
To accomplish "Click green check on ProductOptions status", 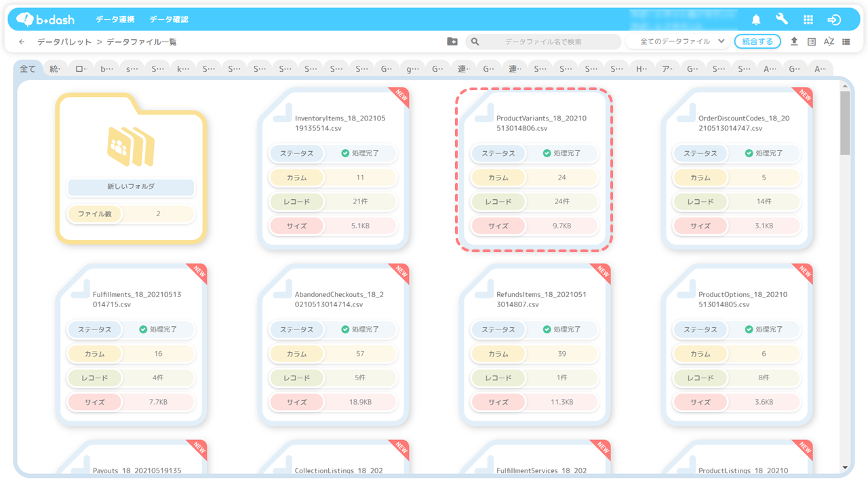I will [749, 329].
